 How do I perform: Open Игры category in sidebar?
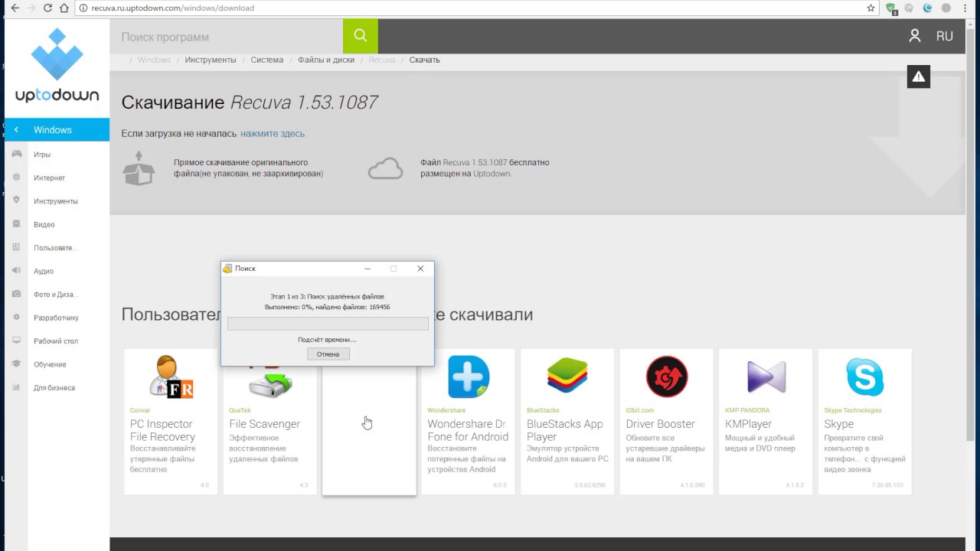tap(42, 155)
